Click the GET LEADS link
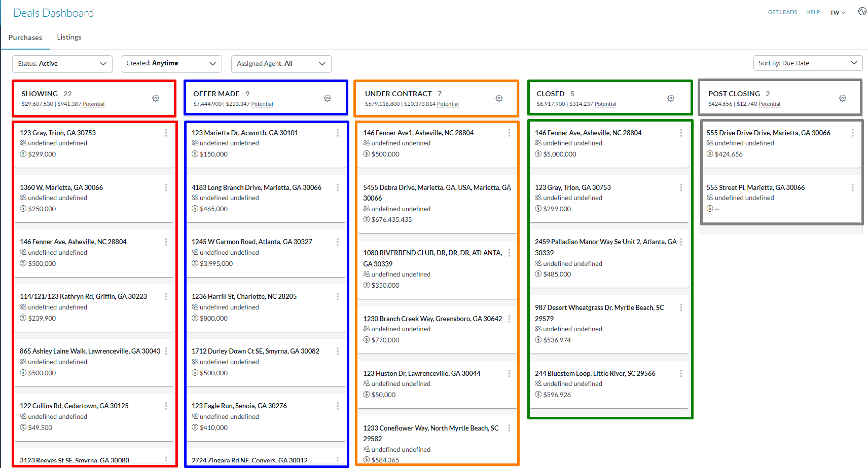The width and height of the screenshot is (868, 468). coord(782,12)
